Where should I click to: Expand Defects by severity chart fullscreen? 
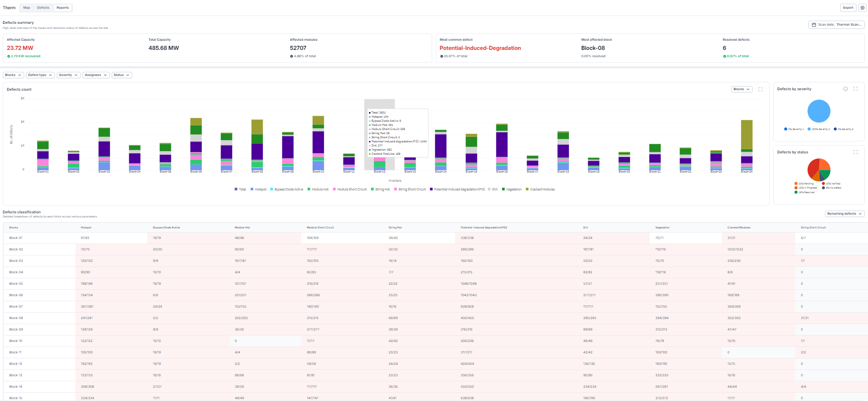856,89
